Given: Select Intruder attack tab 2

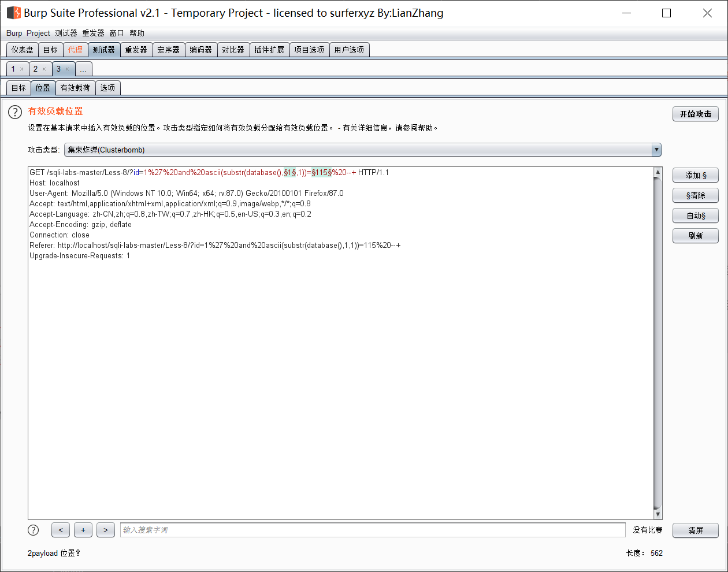Looking at the screenshot, I should pyautogui.click(x=36, y=69).
